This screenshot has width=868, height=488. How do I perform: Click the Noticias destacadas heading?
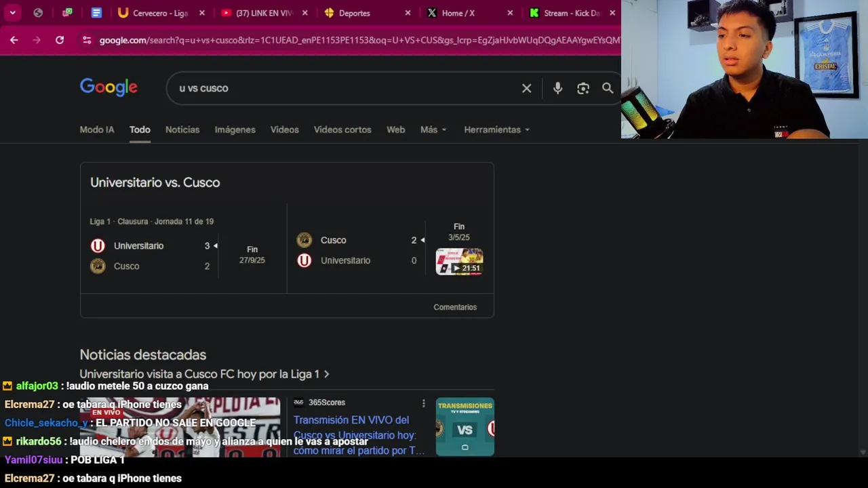[142, 354]
